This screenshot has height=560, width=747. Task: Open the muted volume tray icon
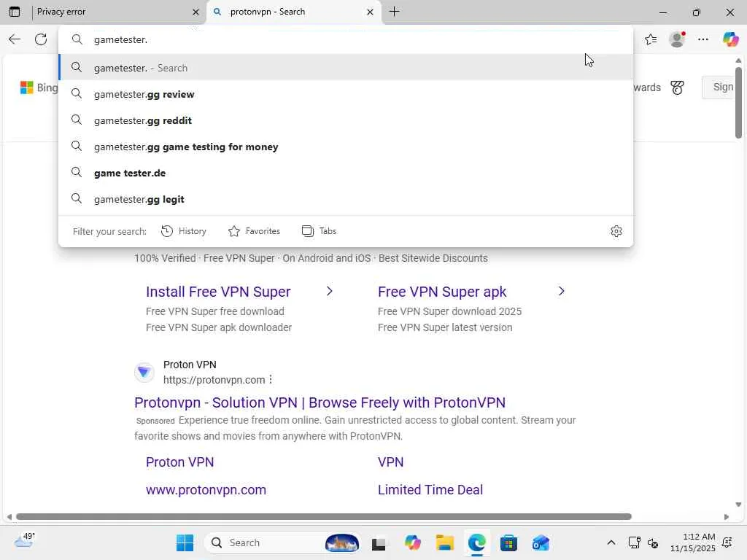(653, 542)
